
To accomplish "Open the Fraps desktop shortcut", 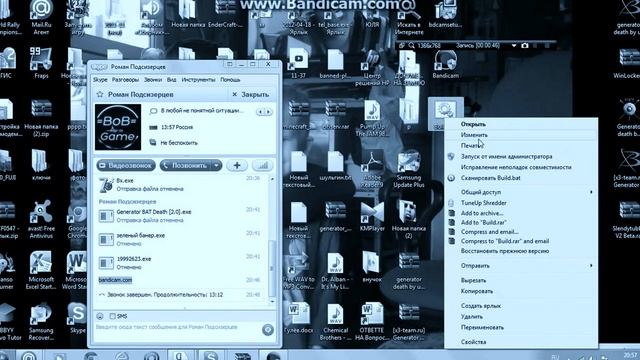I will tap(41, 62).
